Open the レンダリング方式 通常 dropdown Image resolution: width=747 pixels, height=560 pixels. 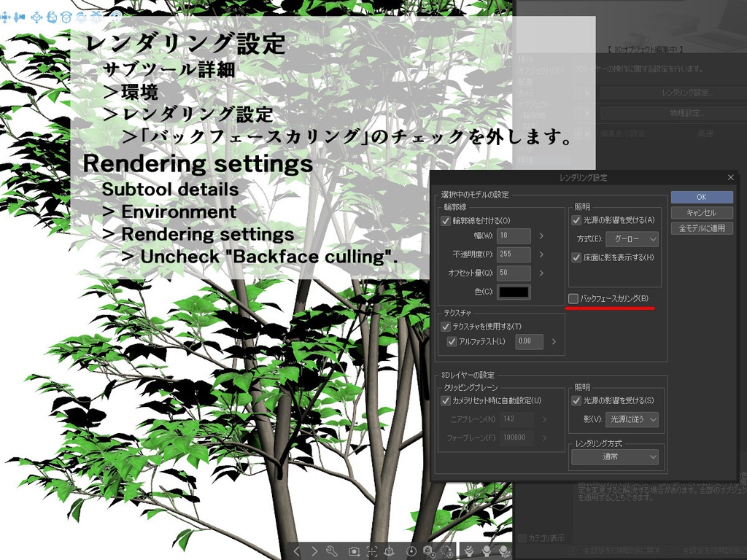click(x=616, y=457)
